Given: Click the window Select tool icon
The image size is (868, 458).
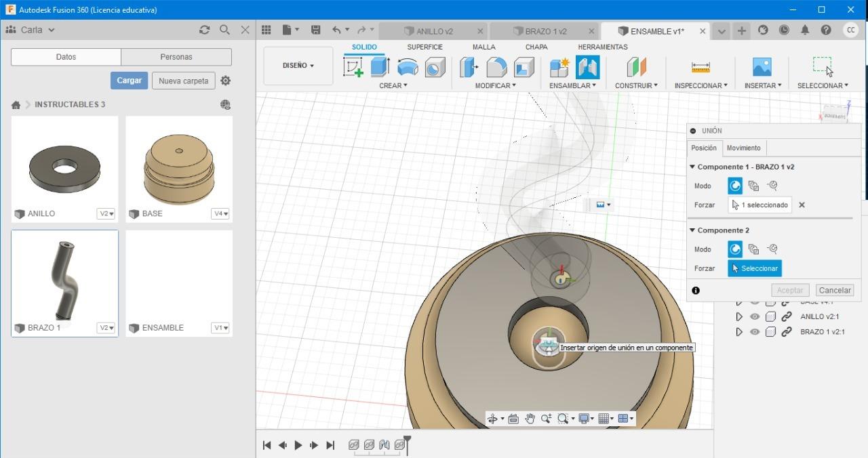Looking at the screenshot, I should [x=823, y=66].
